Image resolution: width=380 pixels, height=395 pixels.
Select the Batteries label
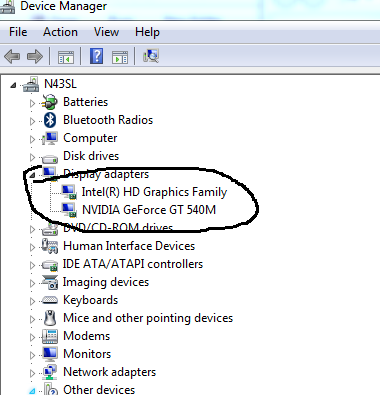pyautogui.click(x=86, y=102)
